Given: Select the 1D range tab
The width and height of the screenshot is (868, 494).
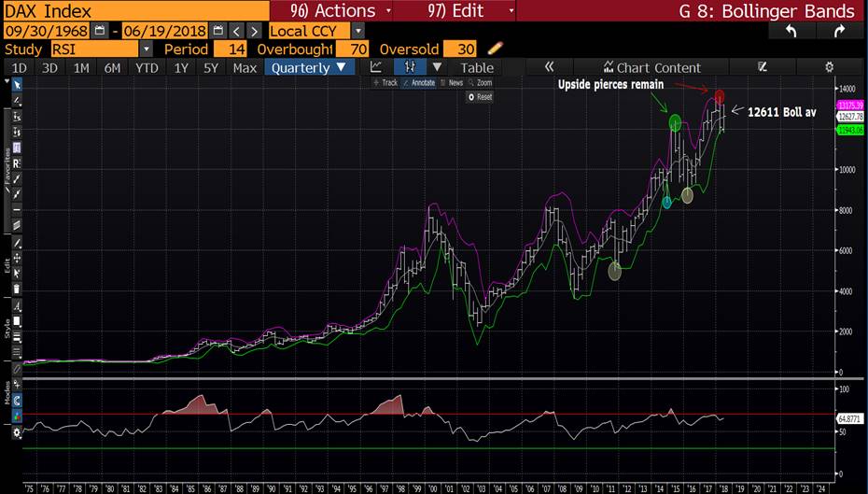Looking at the screenshot, I should 20,67.
